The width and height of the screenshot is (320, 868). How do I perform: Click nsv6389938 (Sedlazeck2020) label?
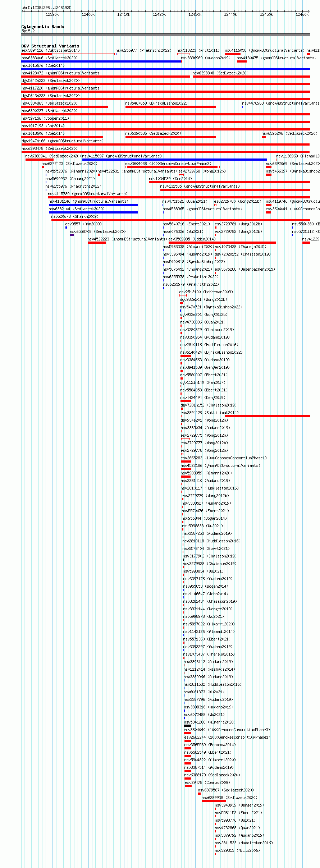coord(229,798)
